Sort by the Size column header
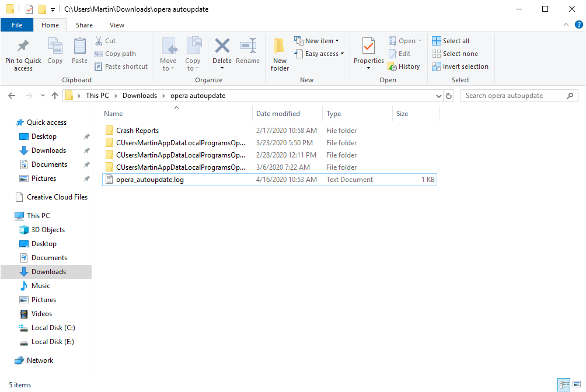This screenshot has height=392, width=586. pos(416,114)
